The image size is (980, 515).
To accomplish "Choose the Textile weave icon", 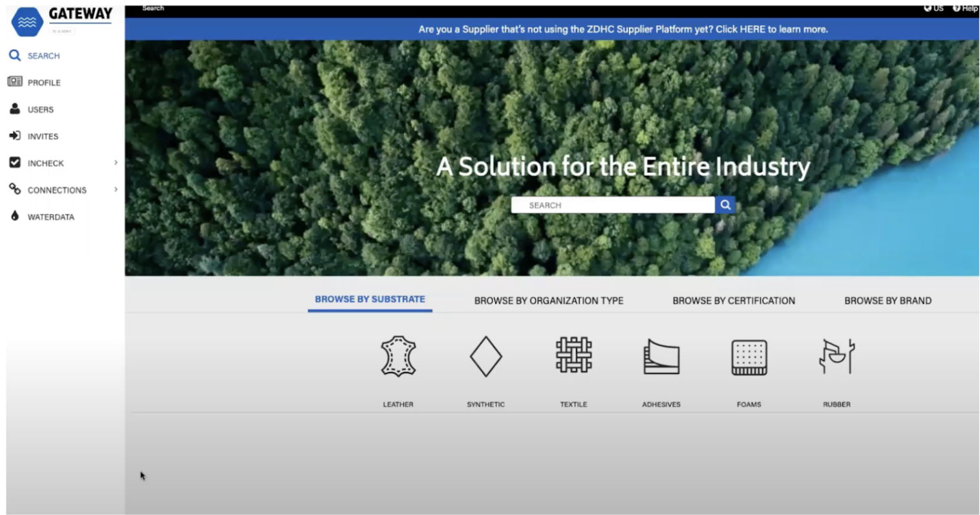I will [x=573, y=355].
